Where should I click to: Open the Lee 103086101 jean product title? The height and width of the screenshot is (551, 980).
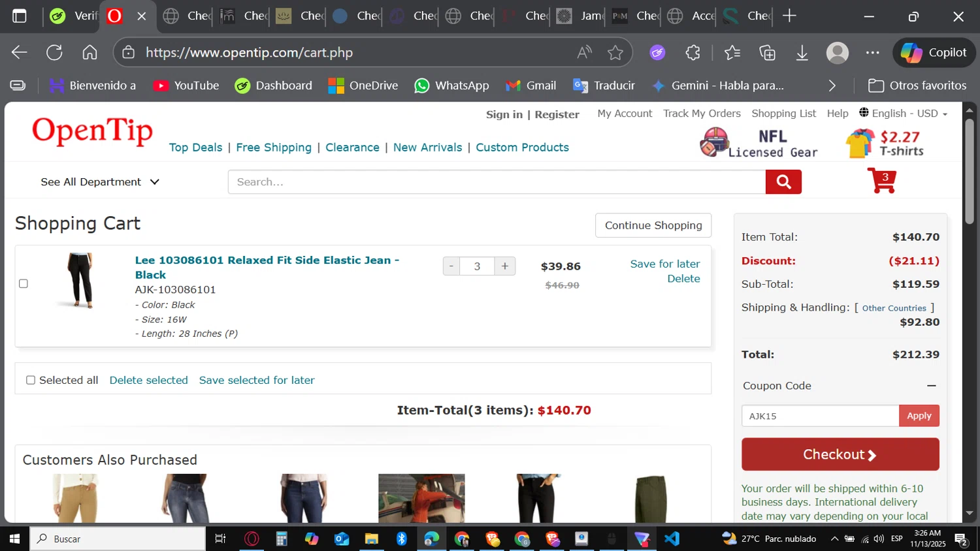click(x=267, y=268)
